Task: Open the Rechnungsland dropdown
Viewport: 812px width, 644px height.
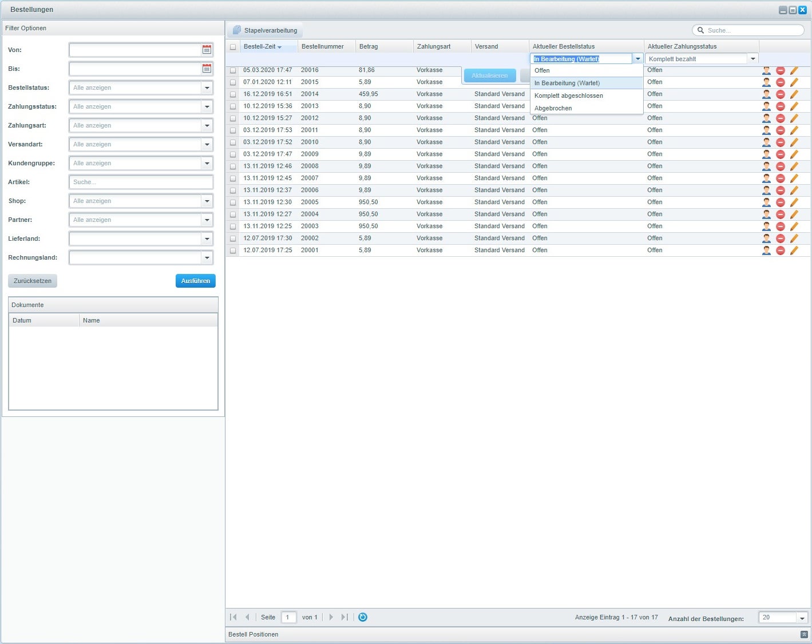Action: tap(207, 258)
